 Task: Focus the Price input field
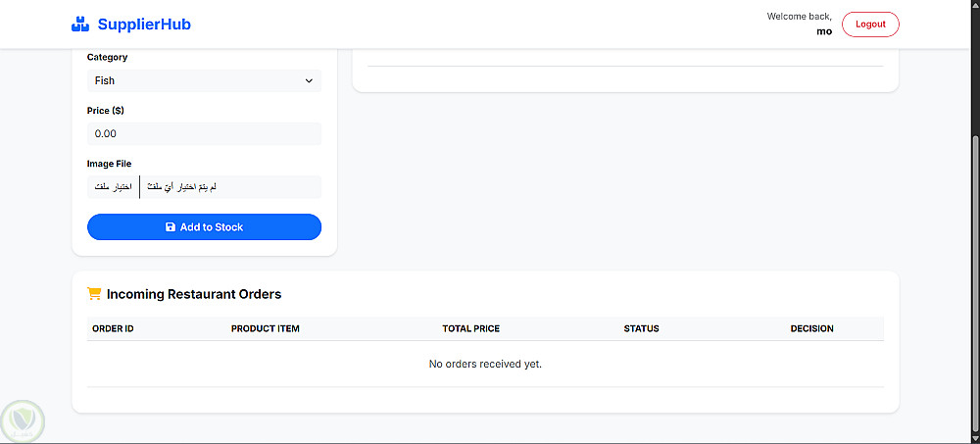(x=204, y=133)
